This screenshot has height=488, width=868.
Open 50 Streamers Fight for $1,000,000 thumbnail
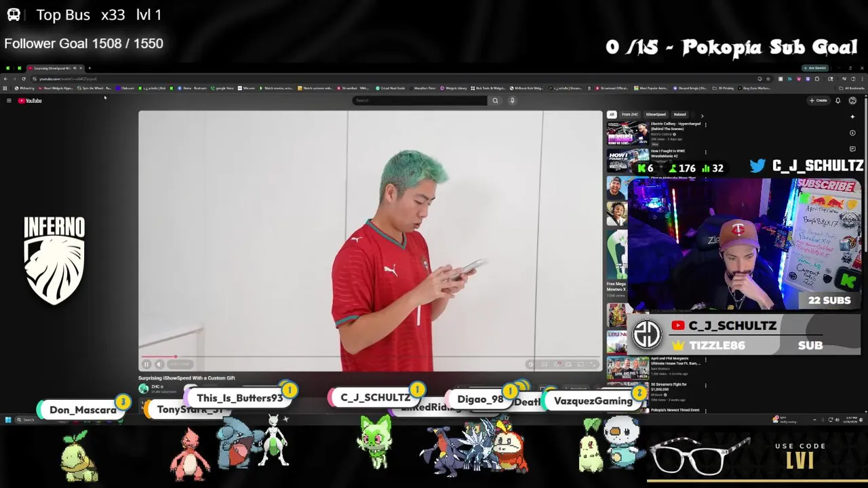click(x=627, y=394)
